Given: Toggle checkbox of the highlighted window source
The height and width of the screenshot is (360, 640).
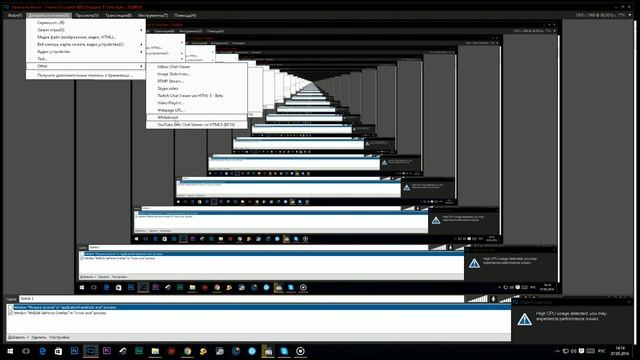Looking at the screenshot, I should pos(10,307).
